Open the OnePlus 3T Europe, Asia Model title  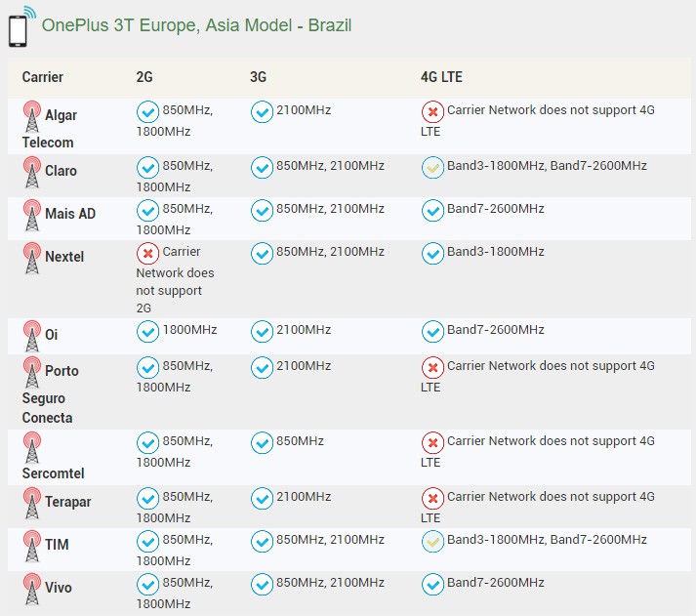point(196,25)
